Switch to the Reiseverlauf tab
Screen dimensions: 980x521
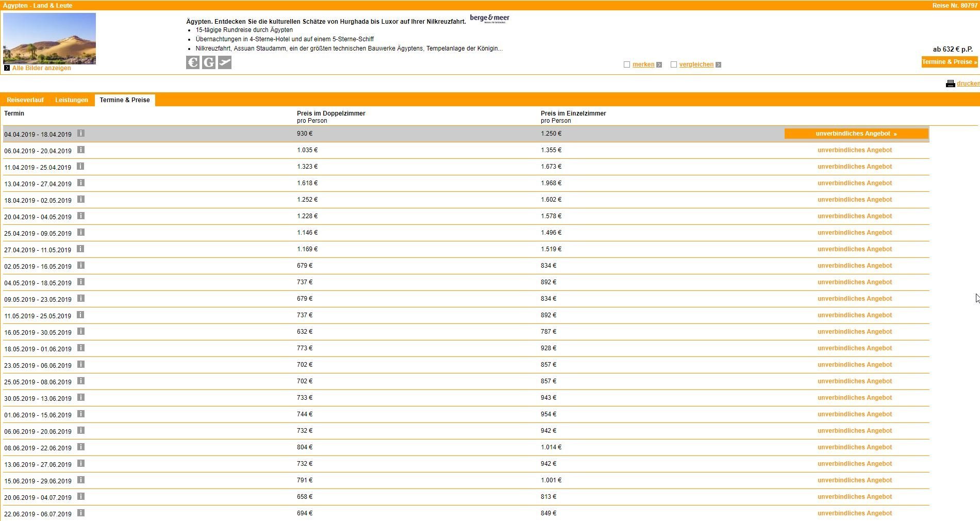(25, 100)
